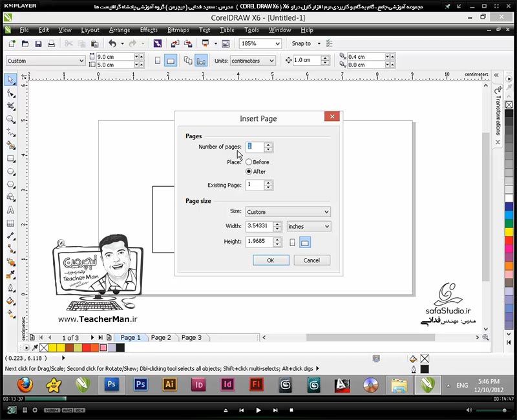
Task: Go to last page arrow in navigator
Action: coord(100,337)
